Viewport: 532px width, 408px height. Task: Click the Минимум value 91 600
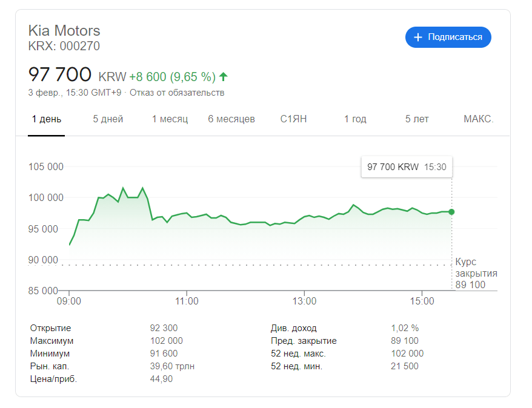point(164,354)
